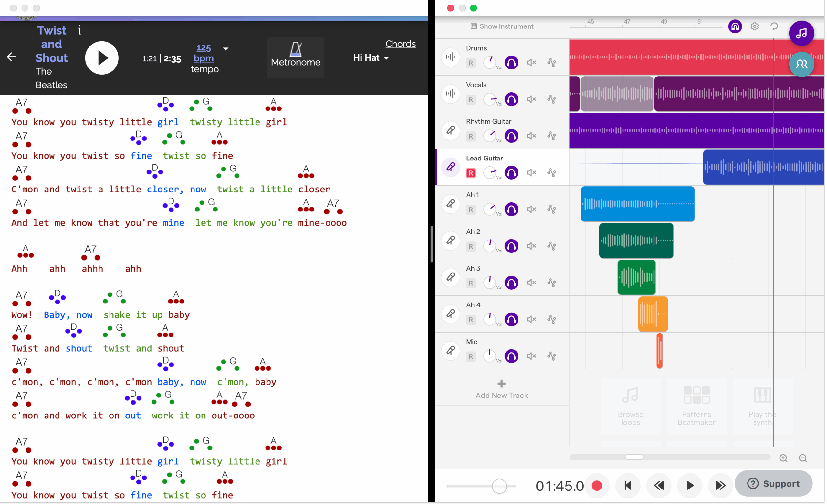This screenshot has width=827, height=504.
Task: Toggle headphone solo on the Vocals track
Action: pyautogui.click(x=511, y=99)
